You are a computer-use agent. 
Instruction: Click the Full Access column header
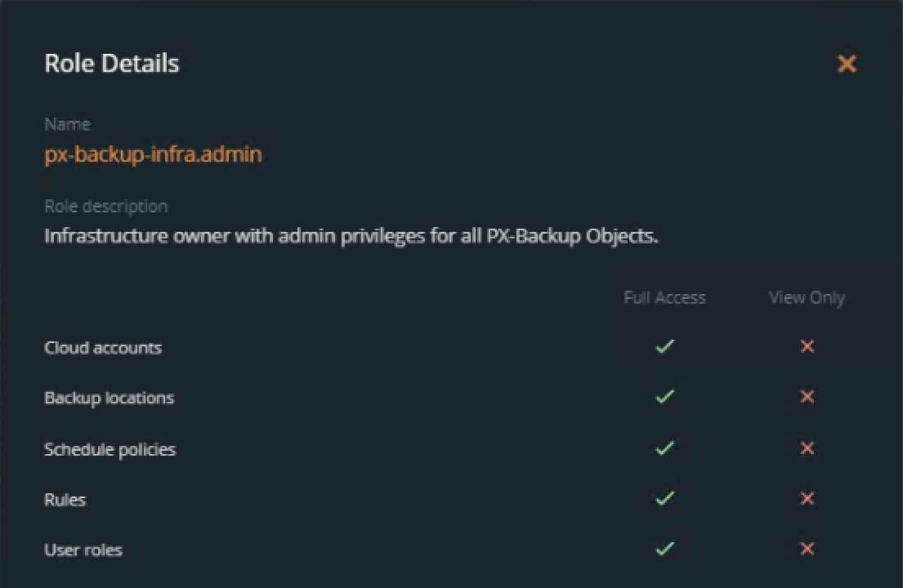(x=664, y=298)
